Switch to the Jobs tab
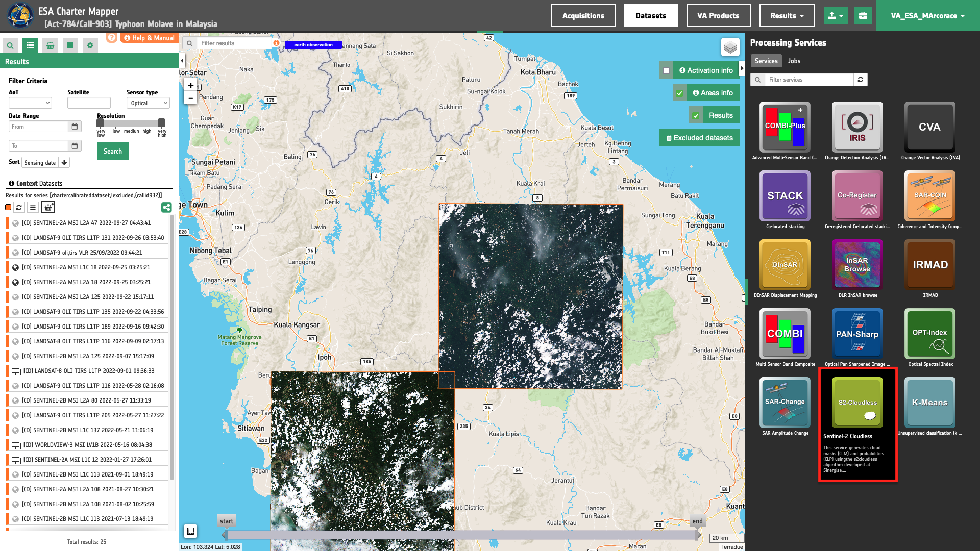 click(x=794, y=61)
